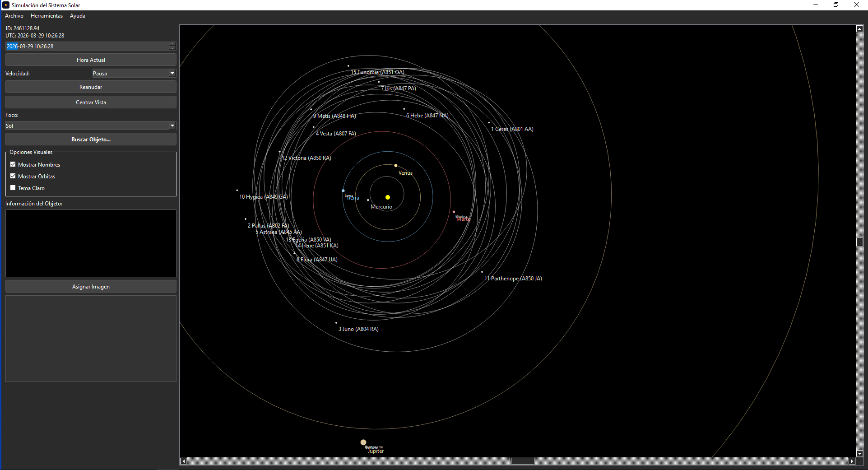Open the Buscar Objeto dialog
The height and width of the screenshot is (470, 868).
[91, 140]
